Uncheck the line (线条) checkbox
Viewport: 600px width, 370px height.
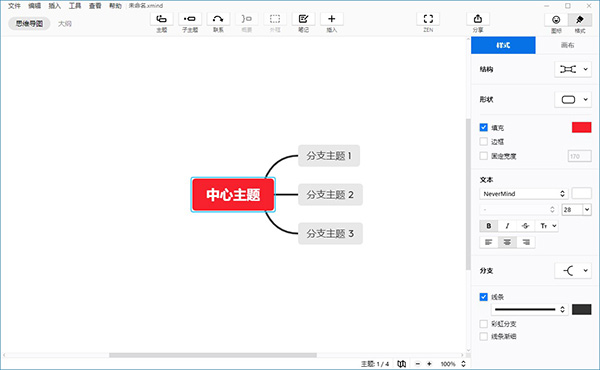(484, 297)
